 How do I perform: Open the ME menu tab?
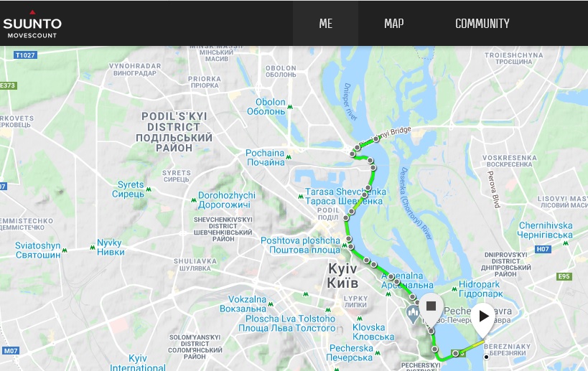coord(325,24)
